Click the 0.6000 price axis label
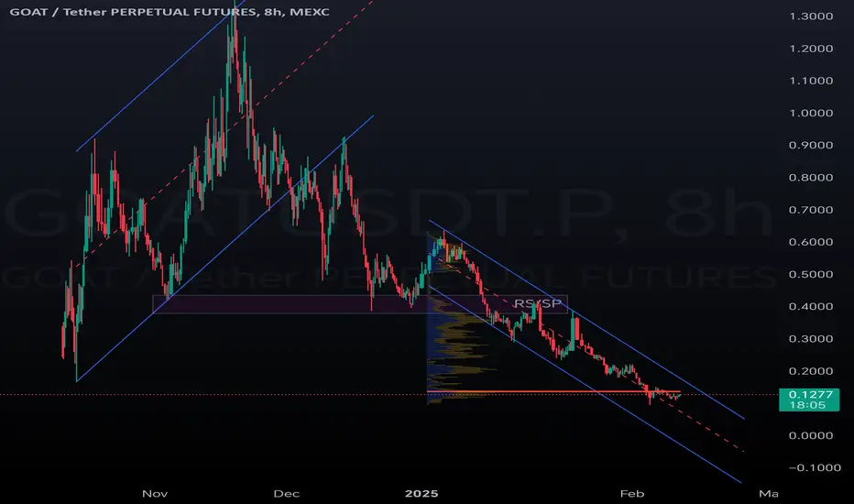The width and height of the screenshot is (854, 504). coord(811,241)
